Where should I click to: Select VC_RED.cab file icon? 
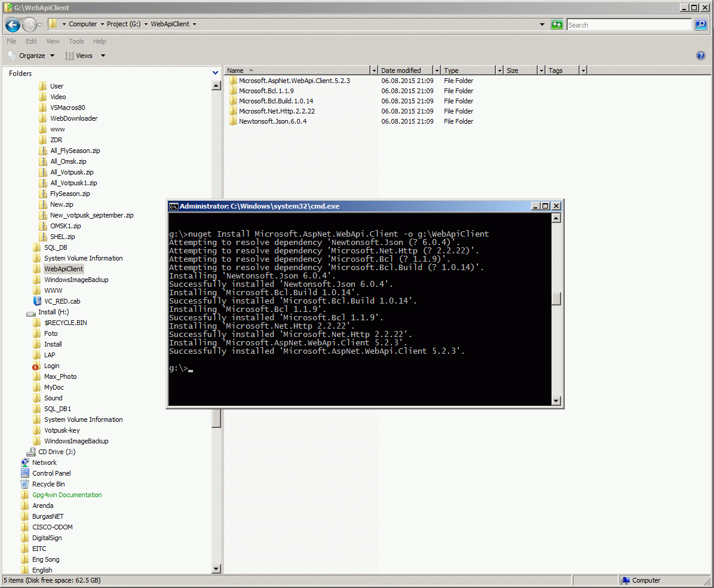pyautogui.click(x=37, y=301)
